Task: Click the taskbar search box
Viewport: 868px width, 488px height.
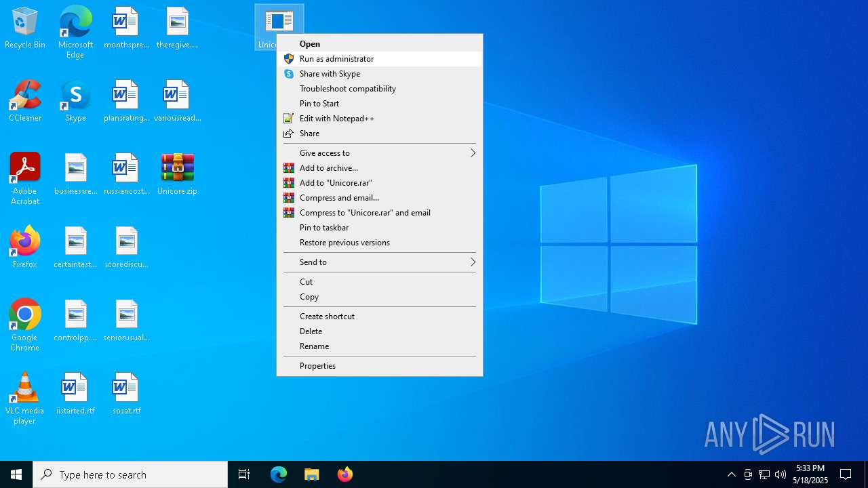Action: [130, 474]
